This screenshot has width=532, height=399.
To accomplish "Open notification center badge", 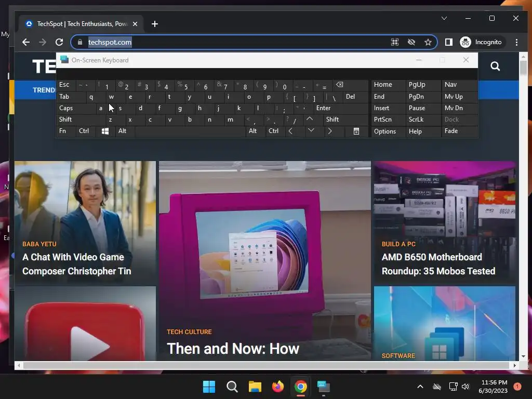I will coord(517,387).
